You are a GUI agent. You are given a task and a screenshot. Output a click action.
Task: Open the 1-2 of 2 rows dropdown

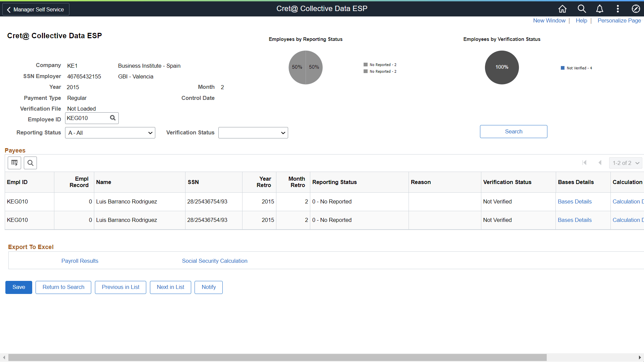[626, 163]
